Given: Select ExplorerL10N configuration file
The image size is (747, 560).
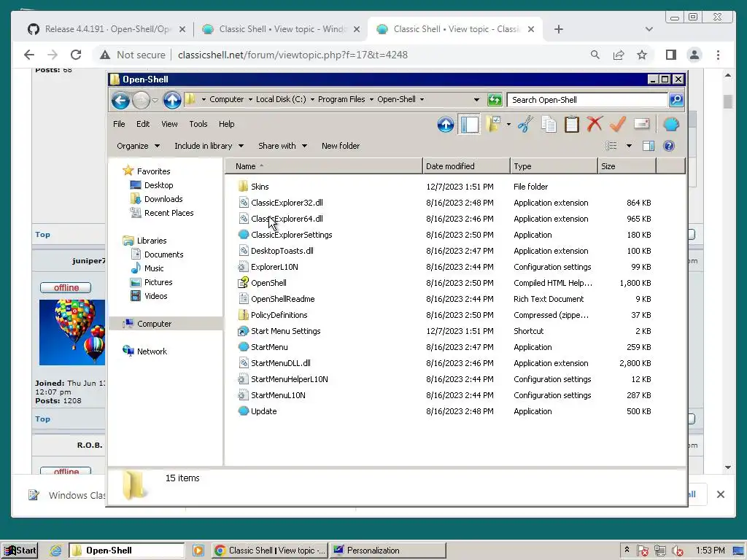Looking at the screenshot, I should tap(274, 267).
